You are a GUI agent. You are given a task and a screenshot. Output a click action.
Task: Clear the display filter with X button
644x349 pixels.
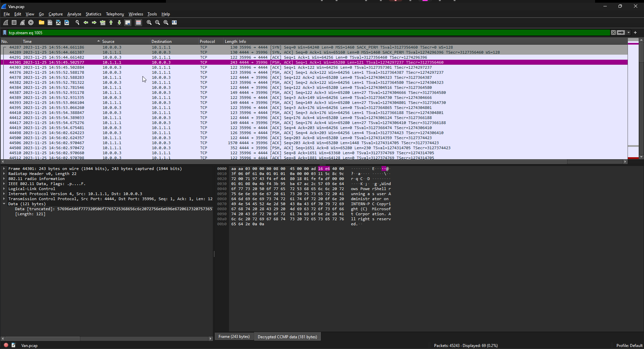tap(613, 33)
